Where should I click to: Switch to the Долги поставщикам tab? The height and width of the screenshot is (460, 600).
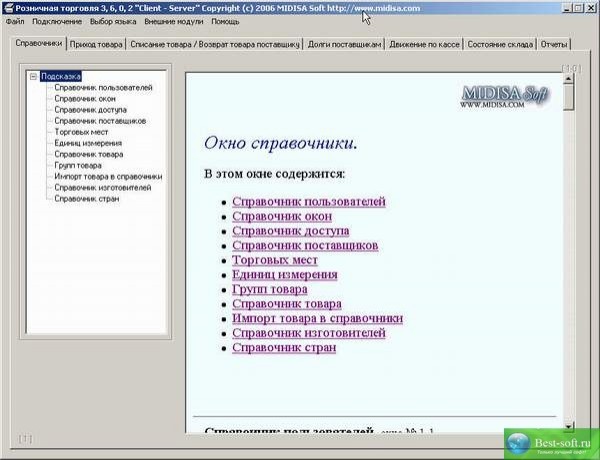344,44
